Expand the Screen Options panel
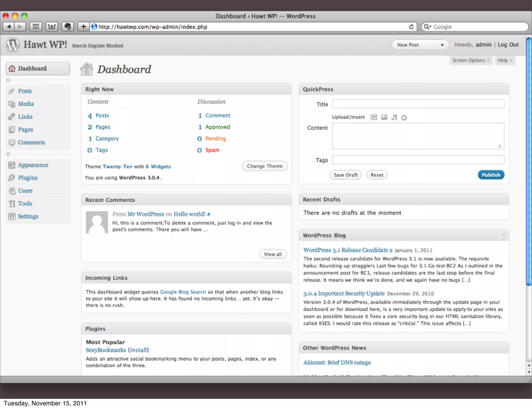 pos(471,60)
